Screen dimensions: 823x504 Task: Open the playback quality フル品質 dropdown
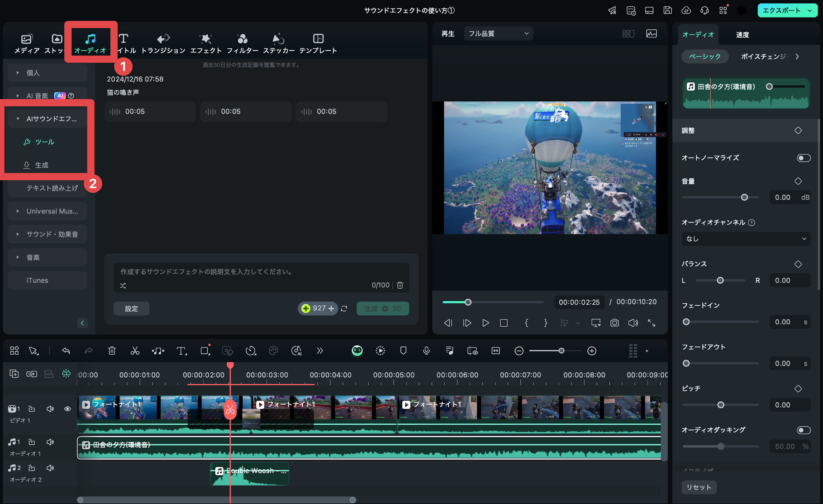click(498, 34)
